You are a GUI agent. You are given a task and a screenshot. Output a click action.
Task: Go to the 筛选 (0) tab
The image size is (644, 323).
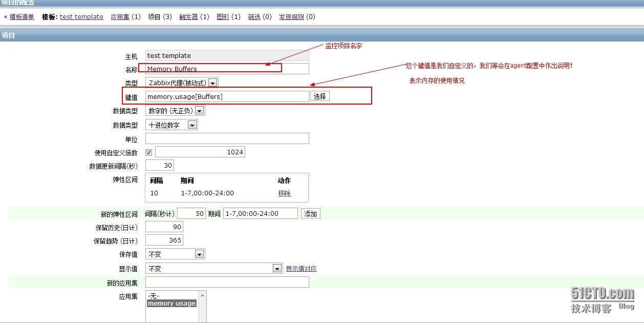(260, 17)
